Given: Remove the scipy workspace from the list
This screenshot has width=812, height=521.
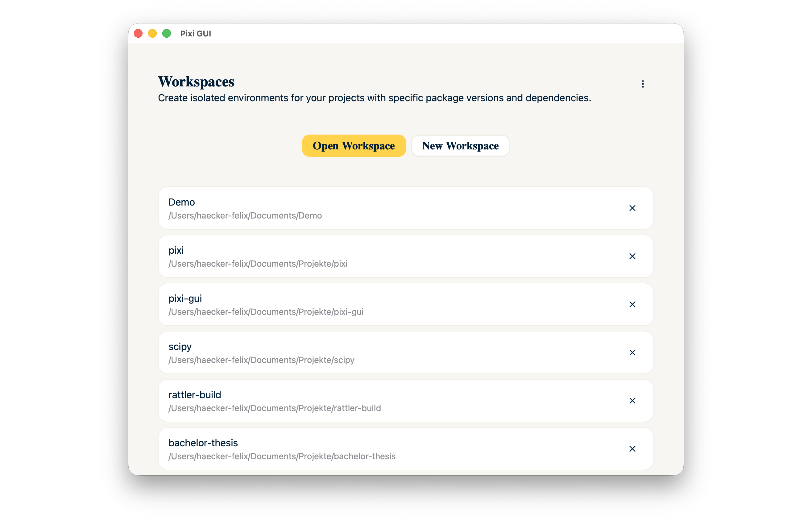Looking at the screenshot, I should (632, 352).
